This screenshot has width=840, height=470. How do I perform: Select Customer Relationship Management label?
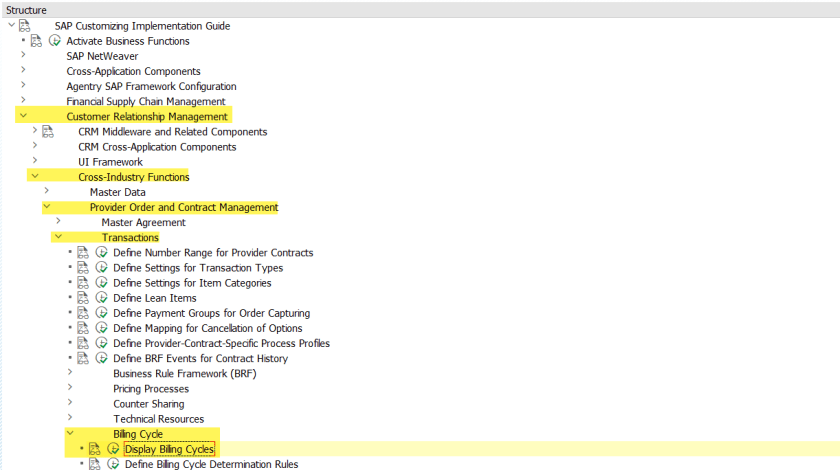(x=147, y=116)
